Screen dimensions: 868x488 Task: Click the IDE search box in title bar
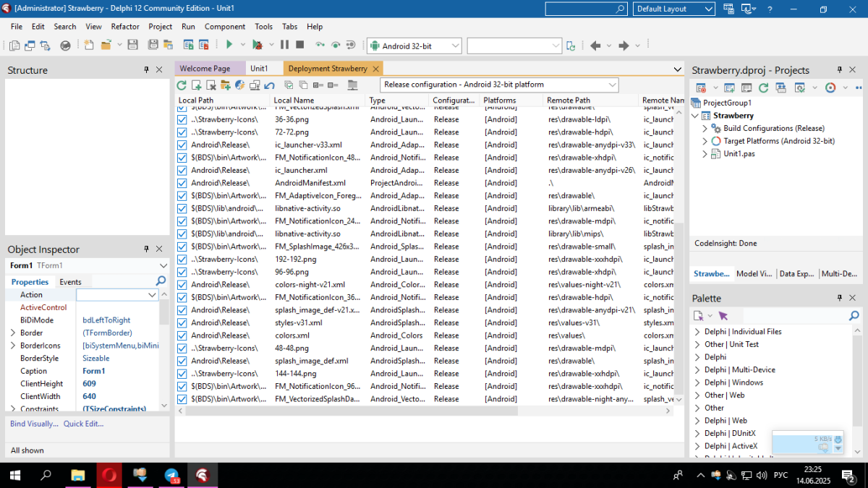coord(586,9)
